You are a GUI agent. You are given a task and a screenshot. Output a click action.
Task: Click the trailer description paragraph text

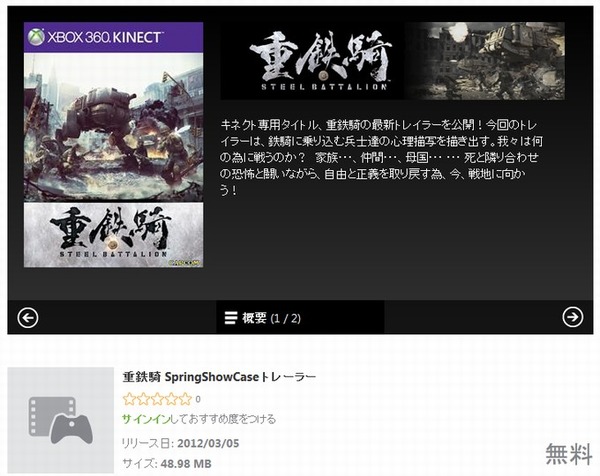coord(381,158)
